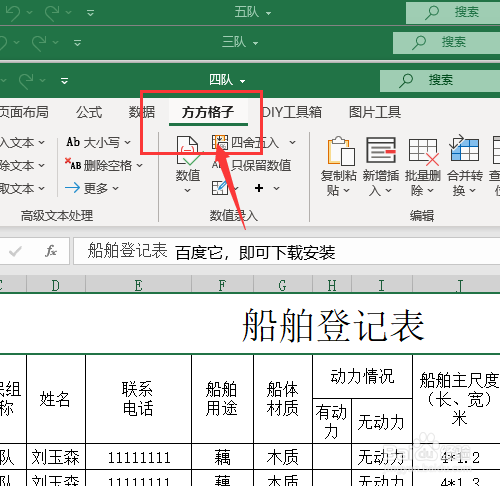Click the search box in 三队 window
Screen dimensions: 500x486
(446, 43)
